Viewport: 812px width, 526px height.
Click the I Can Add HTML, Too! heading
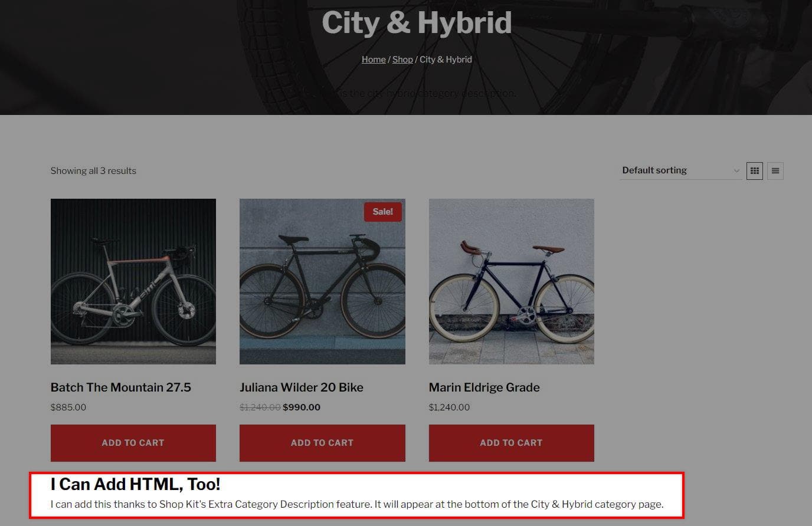point(136,484)
